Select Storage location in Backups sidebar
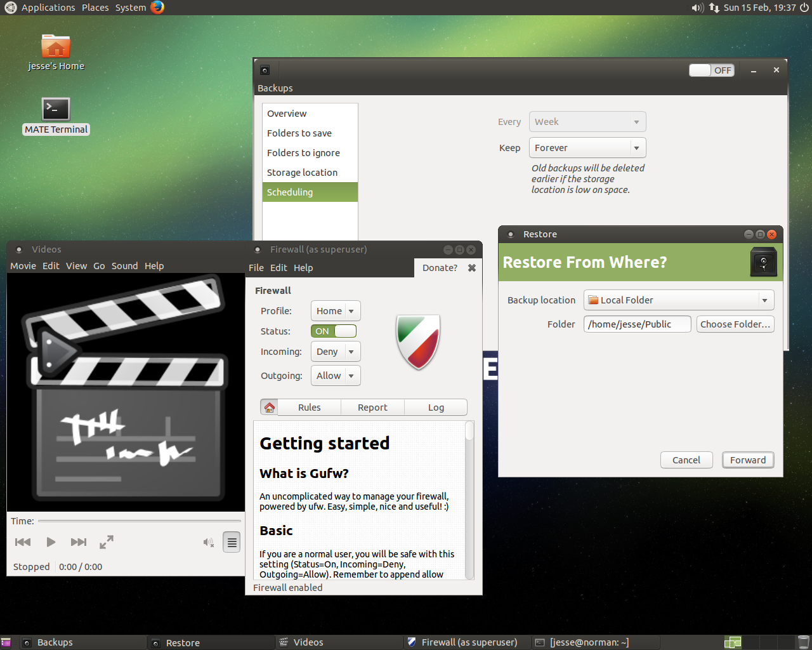The width and height of the screenshot is (812, 650). coord(310,173)
